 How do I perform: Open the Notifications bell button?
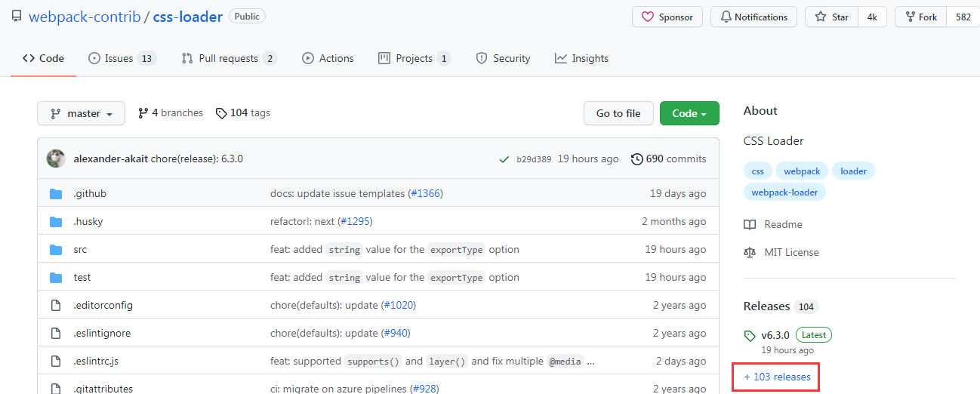pos(753,17)
